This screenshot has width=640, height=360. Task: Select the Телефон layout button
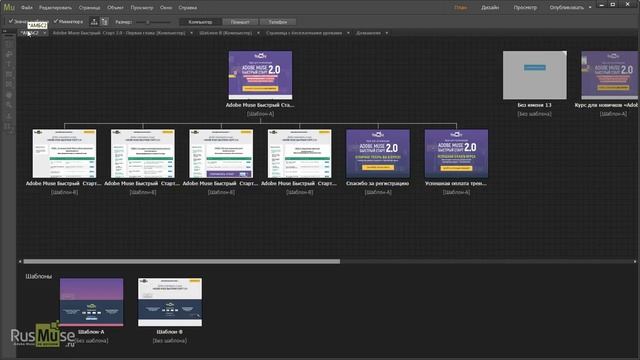278,22
